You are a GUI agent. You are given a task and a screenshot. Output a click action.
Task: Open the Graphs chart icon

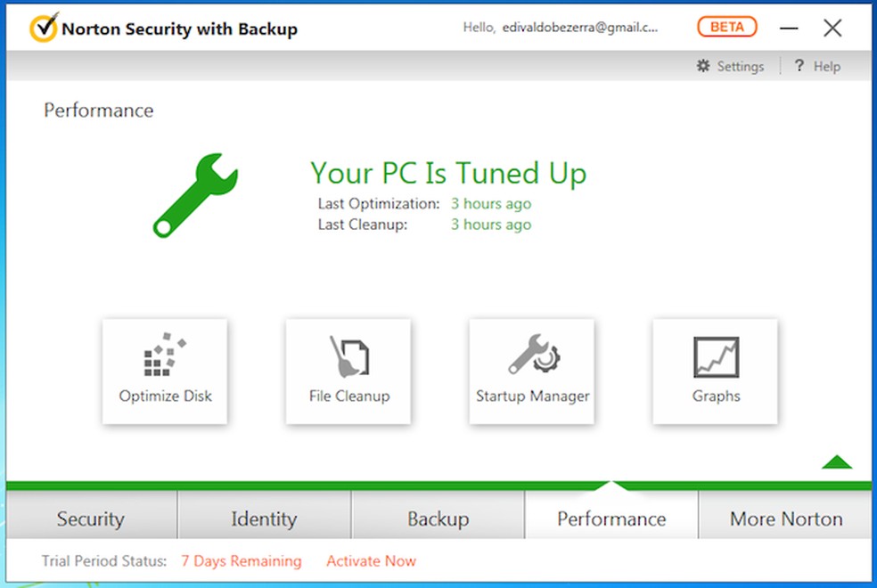coord(716,357)
